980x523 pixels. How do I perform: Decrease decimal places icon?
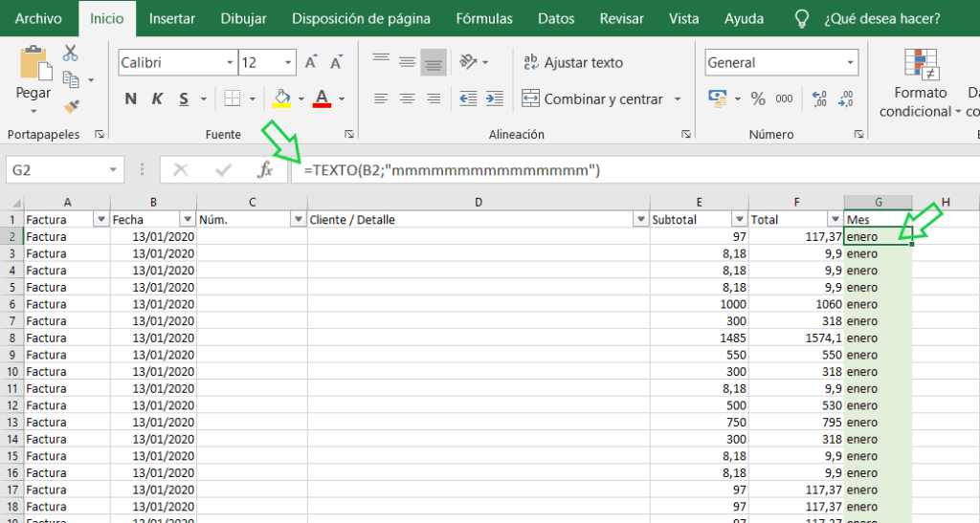pos(846,98)
